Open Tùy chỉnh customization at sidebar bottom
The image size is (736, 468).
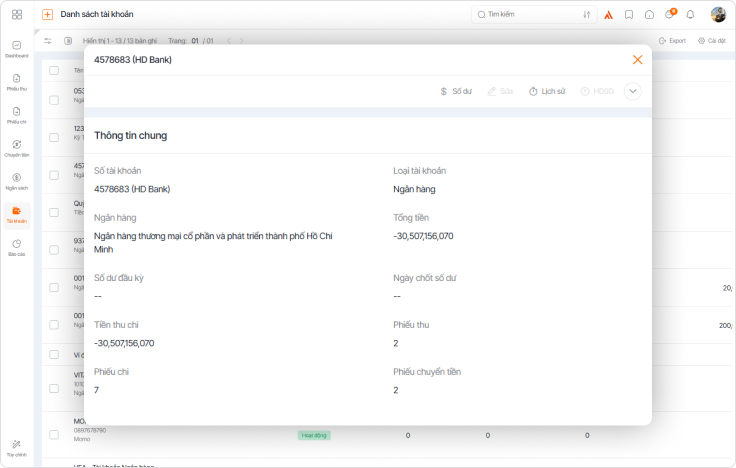17,448
